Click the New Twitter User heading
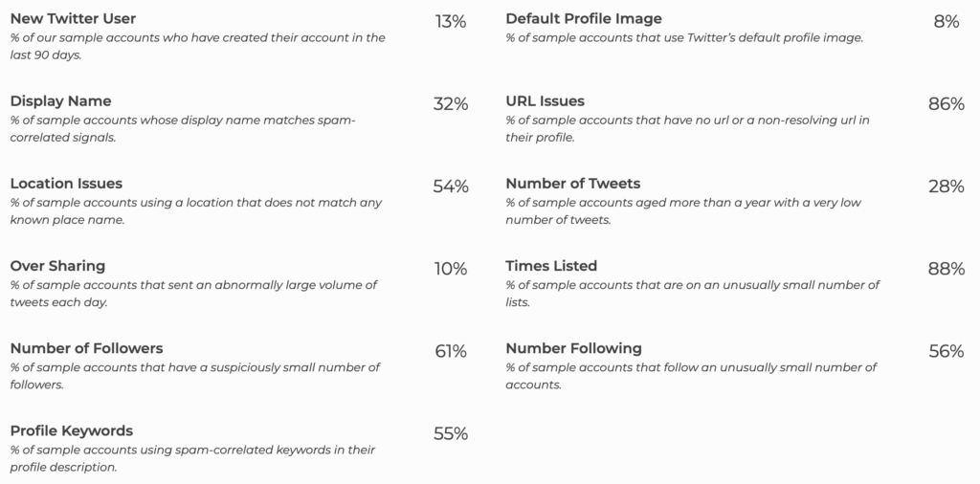The image size is (980, 484). [x=73, y=19]
